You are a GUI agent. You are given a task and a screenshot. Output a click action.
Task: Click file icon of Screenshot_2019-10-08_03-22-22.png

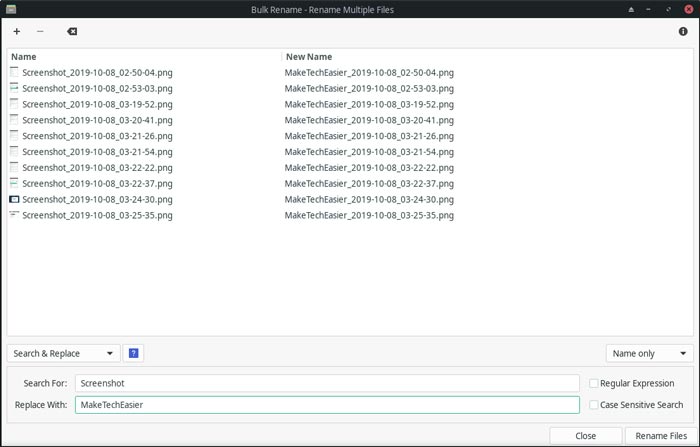(14, 167)
